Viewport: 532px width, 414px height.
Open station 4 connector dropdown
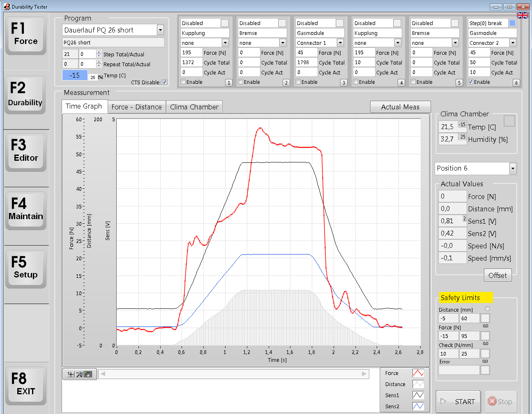pos(398,43)
